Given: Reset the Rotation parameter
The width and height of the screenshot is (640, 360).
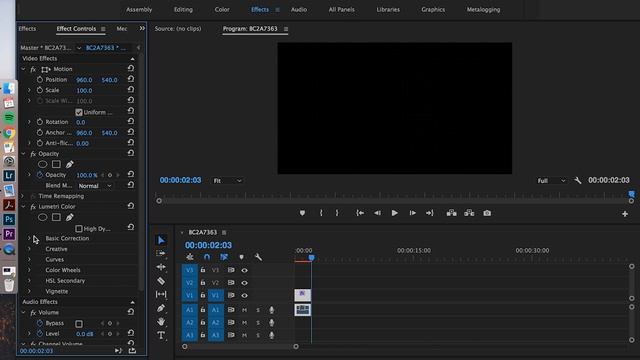Looking at the screenshot, I should [x=131, y=122].
